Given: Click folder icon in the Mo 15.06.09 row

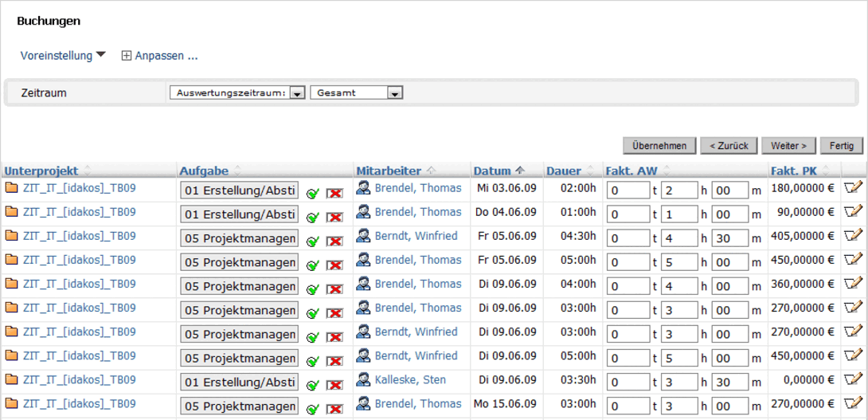Looking at the screenshot, I should (x=11, y=403).
